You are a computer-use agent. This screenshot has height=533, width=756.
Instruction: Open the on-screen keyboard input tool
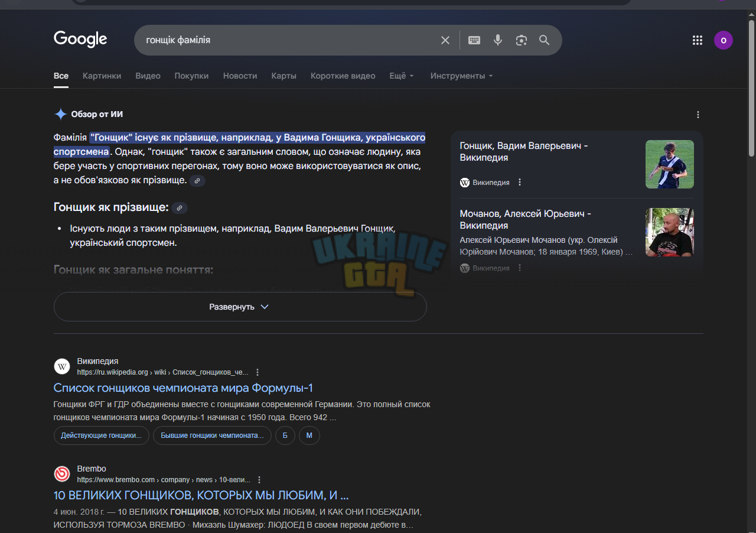coord(474,40)
